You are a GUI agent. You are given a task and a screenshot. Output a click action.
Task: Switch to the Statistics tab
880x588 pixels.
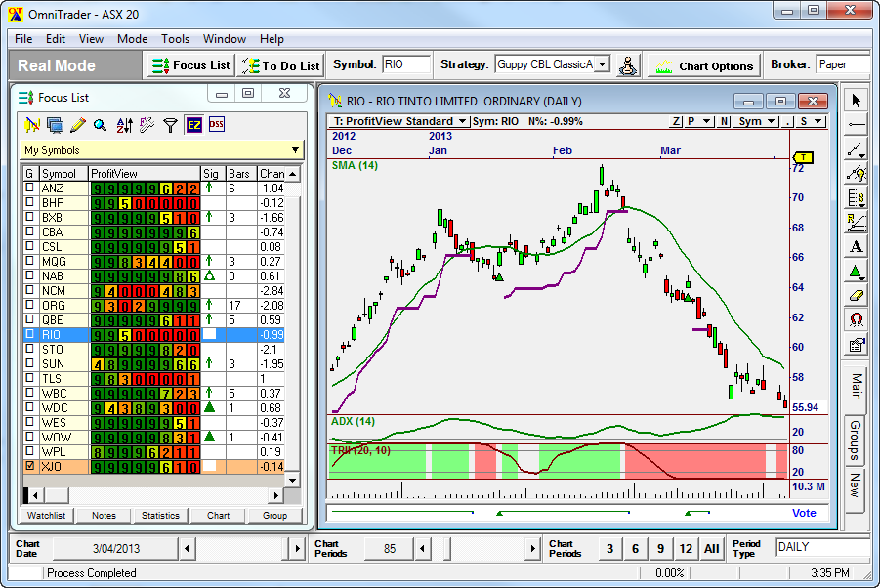tap(160, 515)
